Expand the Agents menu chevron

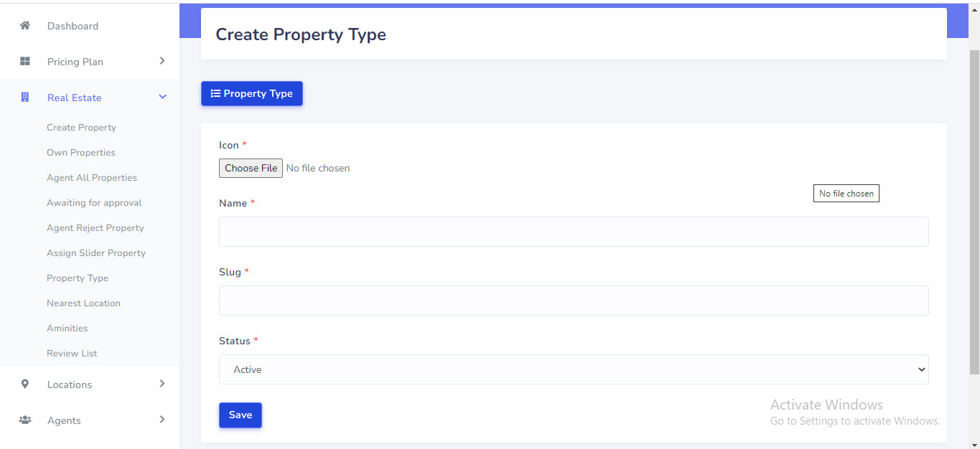pos(162,420)
